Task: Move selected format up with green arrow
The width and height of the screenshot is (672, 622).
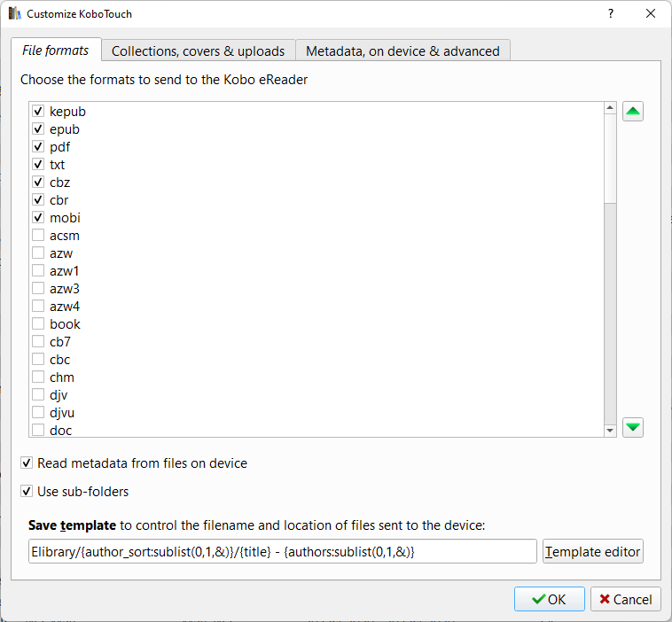Action: tap(633, 112)
